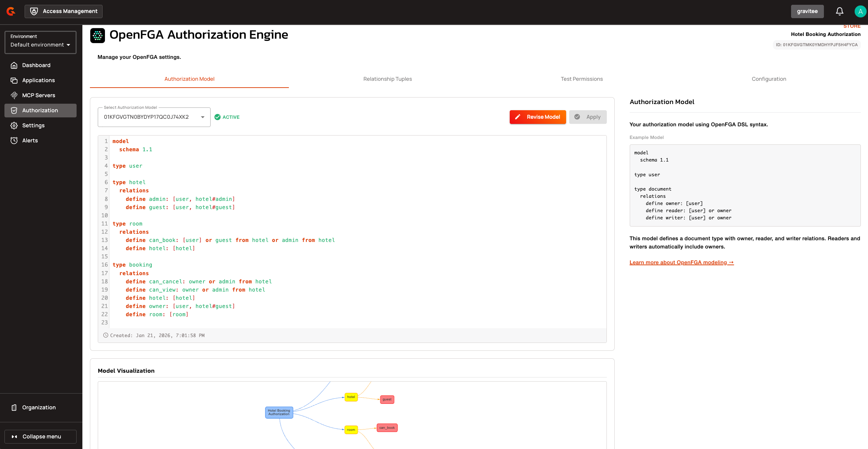Open Alerts from sidebar
This screenshot has width=868, height=449.
[30, 141]
